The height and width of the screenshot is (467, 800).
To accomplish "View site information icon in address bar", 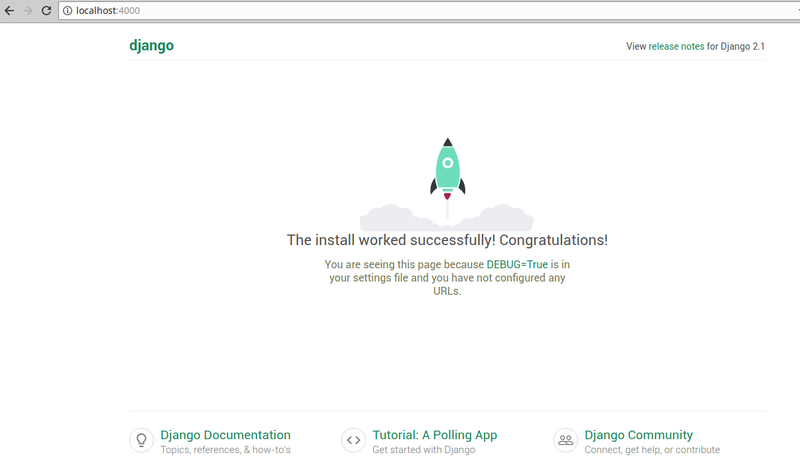I will (x=67, y=10).
